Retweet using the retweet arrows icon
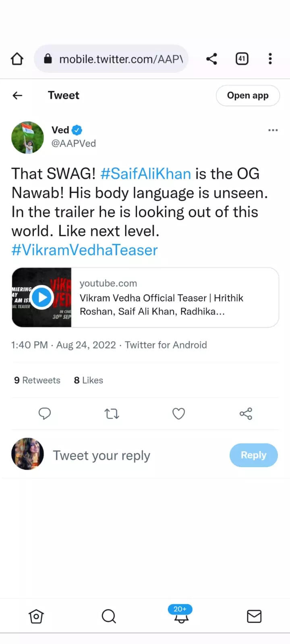This screenshot has height=644, width=290. (x=112, y=414)
